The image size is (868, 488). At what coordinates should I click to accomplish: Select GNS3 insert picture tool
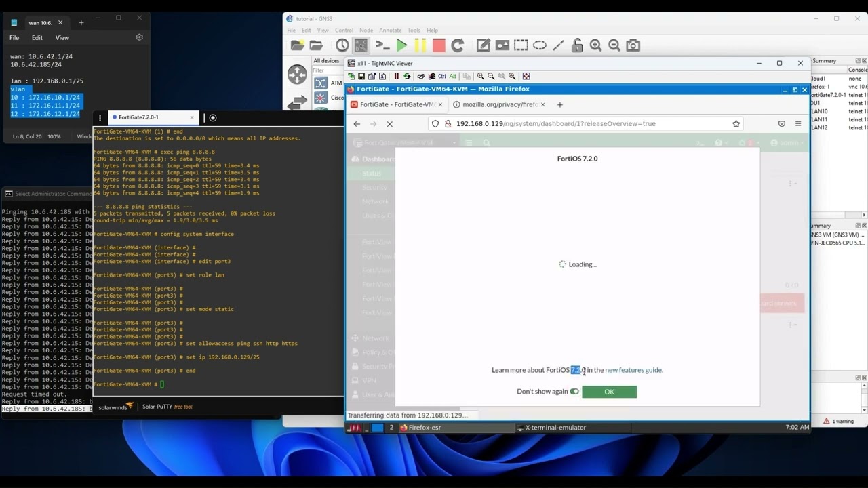click(502, 45)
